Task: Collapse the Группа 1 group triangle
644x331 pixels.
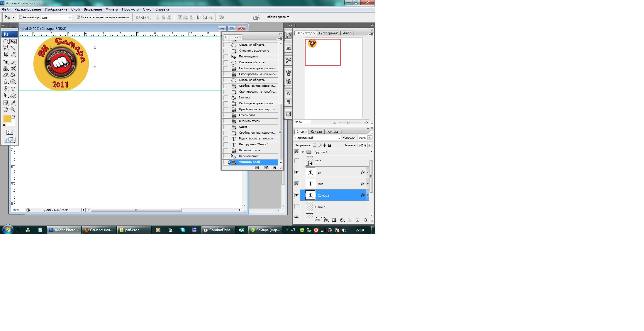Action: point(303,152)
